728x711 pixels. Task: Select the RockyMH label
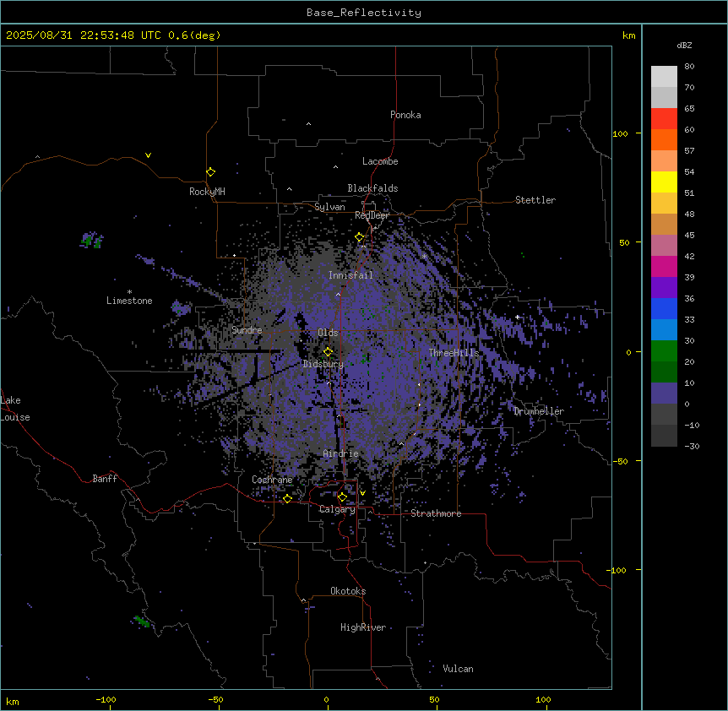[x=207, y=192]
